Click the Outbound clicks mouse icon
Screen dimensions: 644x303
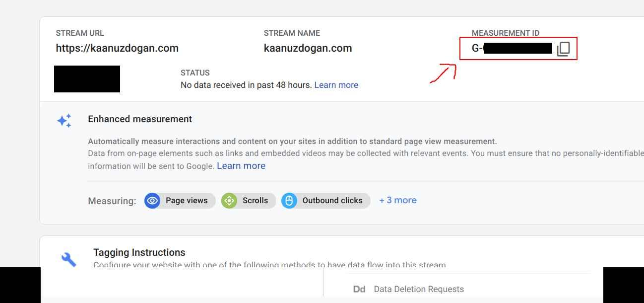pyautogui.click(x=289, y=201)
